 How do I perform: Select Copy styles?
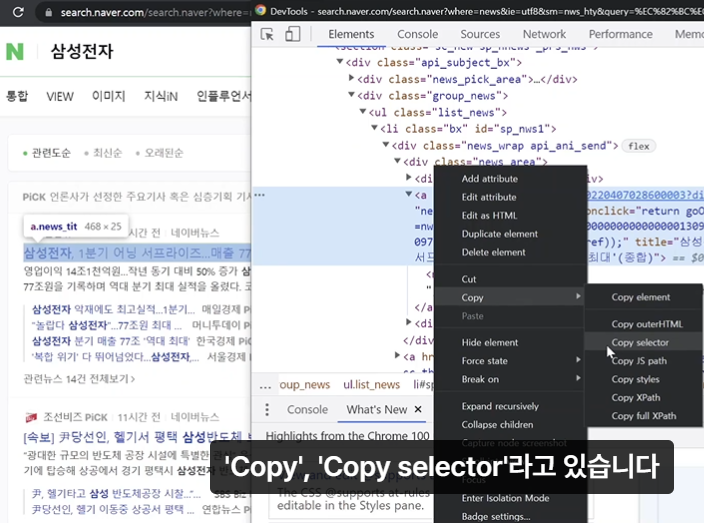(x=643, y=380)
